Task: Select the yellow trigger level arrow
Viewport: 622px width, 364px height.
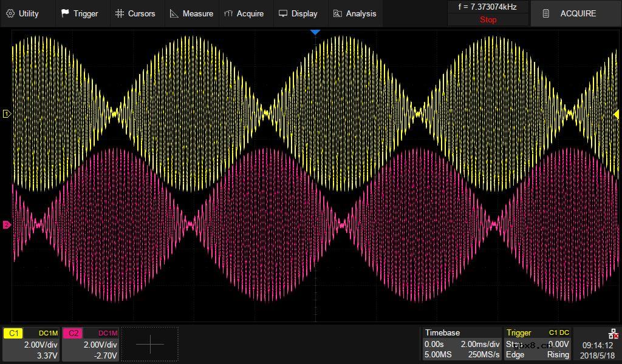Action: [x=616, y=114]
